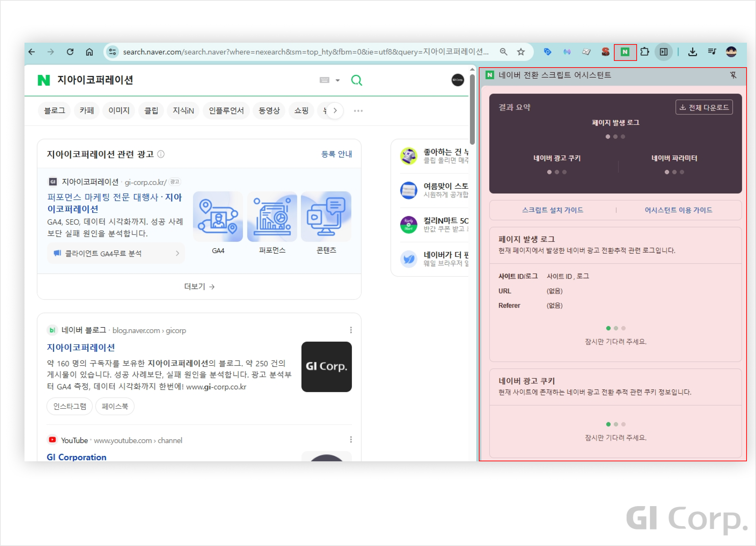756x546 pixels.
Task: Click 더보기 to see more ads
Action: pos(199,287)
